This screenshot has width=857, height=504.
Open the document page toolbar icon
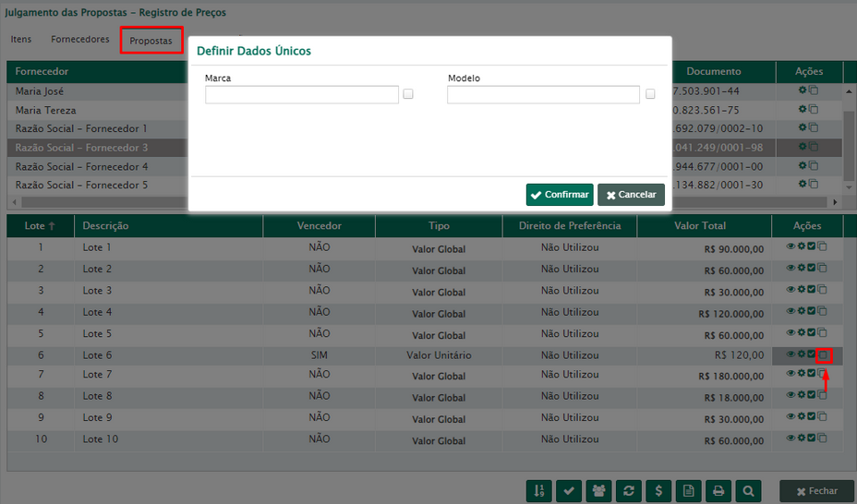tap(689, 491)
